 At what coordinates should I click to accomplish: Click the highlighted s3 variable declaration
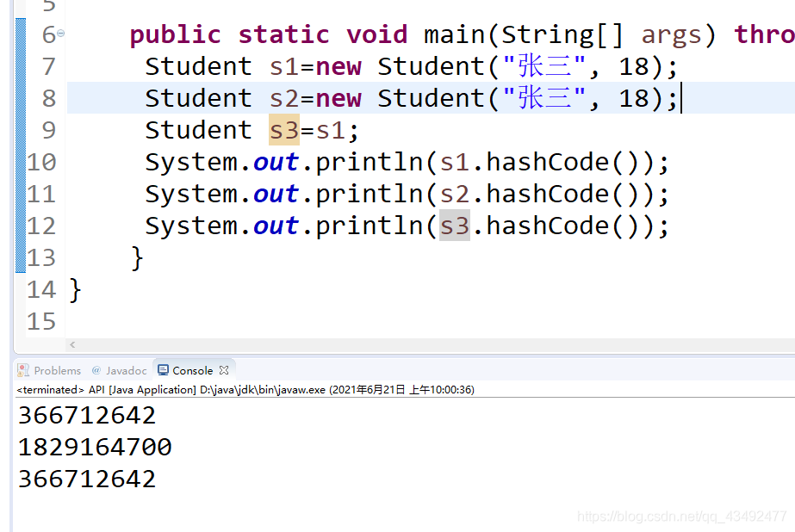[284, 130]
